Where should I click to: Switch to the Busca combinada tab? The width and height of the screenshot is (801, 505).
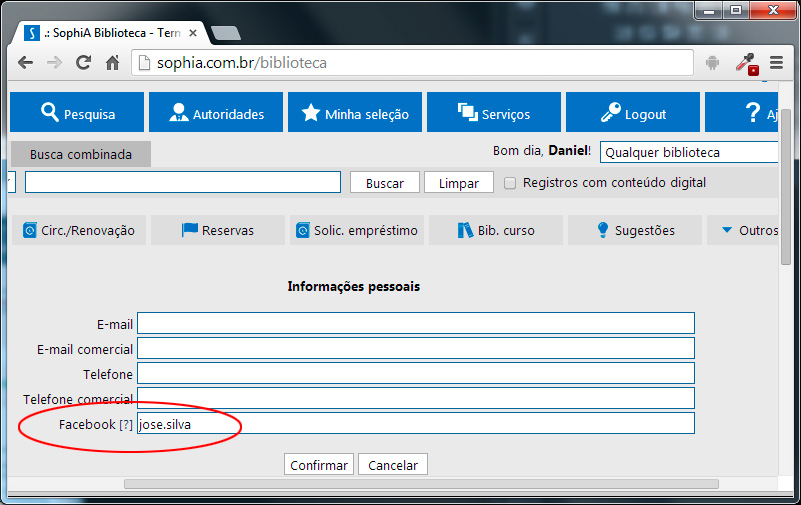click(x=80, y=155)
